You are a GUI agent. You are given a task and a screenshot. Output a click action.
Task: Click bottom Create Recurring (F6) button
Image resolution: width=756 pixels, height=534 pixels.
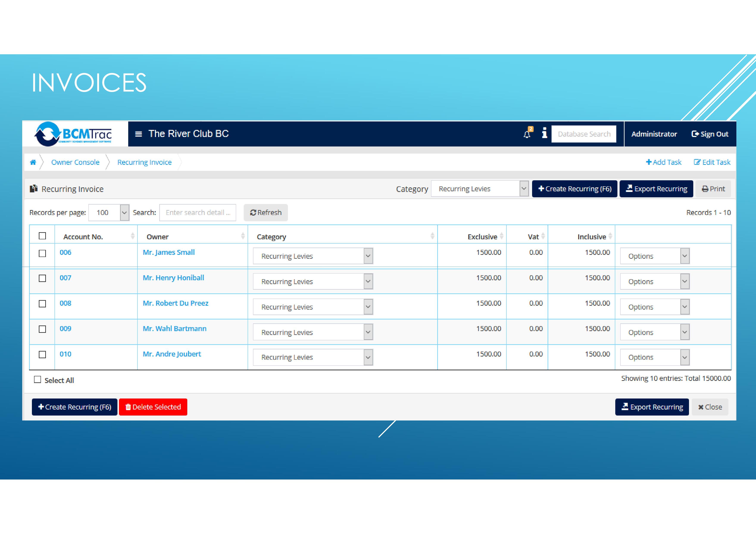74,407
